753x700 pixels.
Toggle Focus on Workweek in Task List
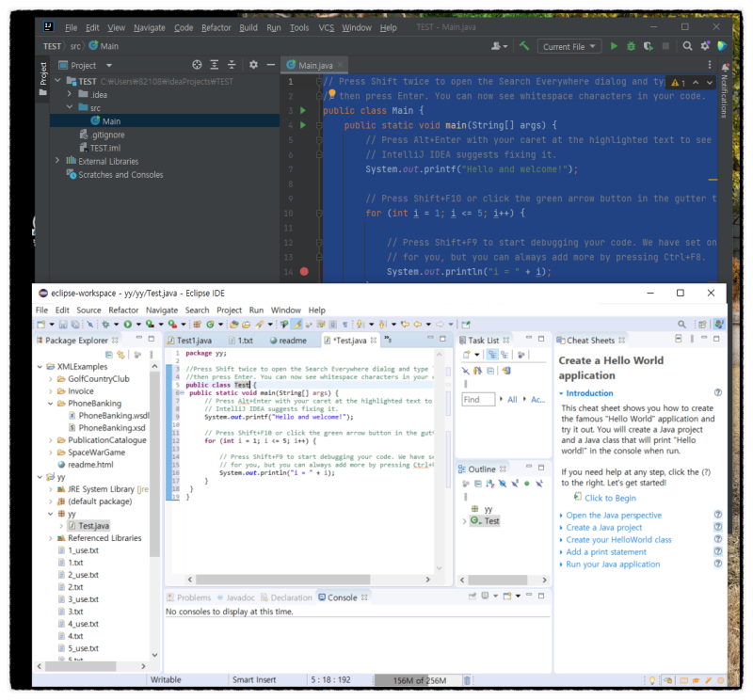point(521,355)
